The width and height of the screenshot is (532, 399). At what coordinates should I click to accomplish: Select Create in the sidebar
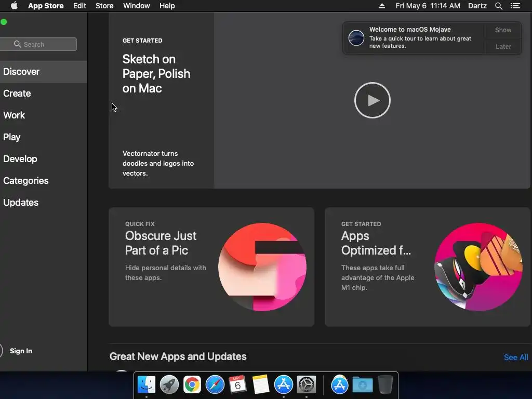44,94
